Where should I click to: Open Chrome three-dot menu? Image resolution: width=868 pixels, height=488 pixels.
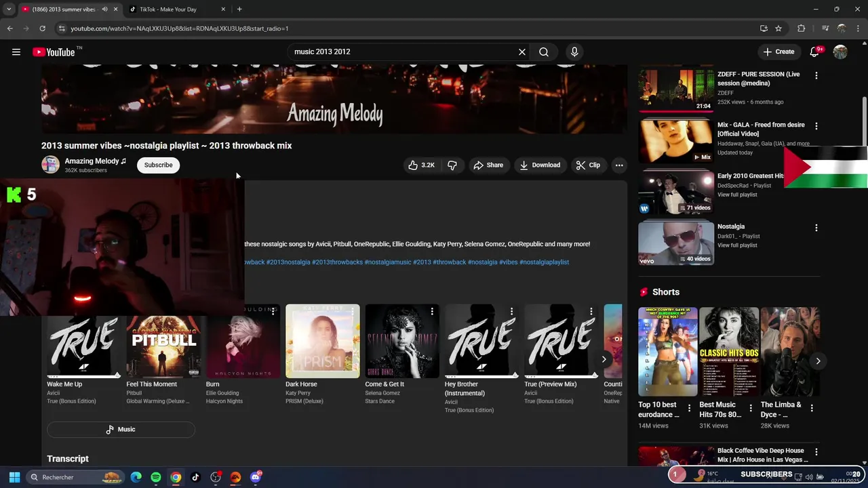(859, 28)
